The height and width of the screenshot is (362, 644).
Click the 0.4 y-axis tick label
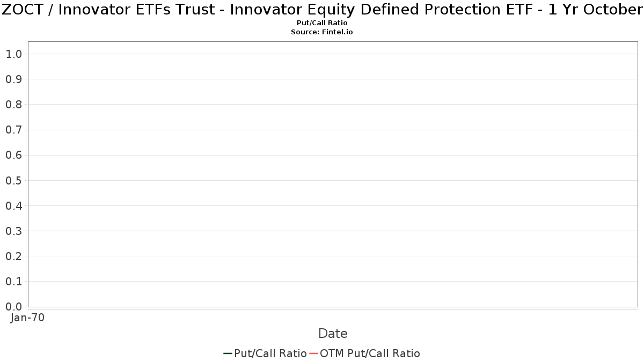coord(14,205)
